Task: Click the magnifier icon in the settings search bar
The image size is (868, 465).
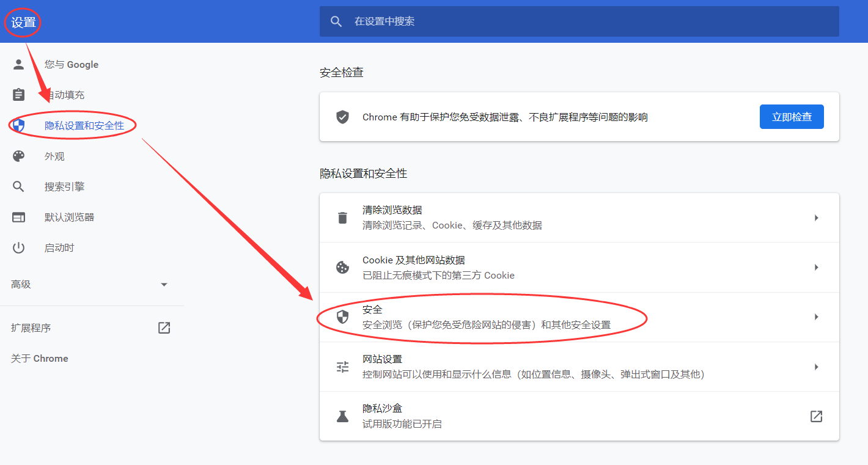Action: (336, 21)
